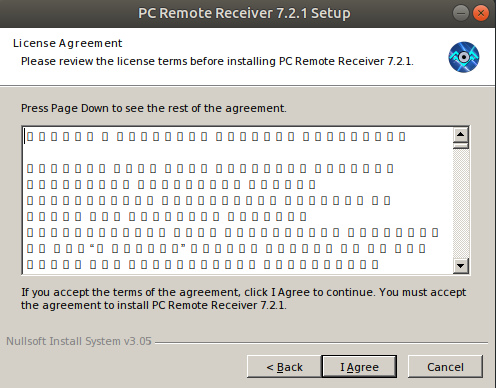Image resolution: width=496 pixels, height=388 pixels.
Task: Click the 'License Agreement' heading
Action: coord(68,43)
